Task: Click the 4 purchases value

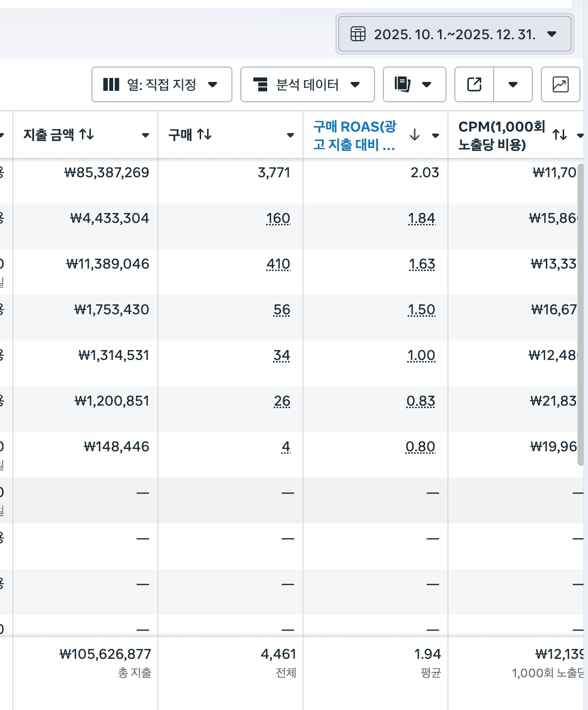Action: pos(286,447)
